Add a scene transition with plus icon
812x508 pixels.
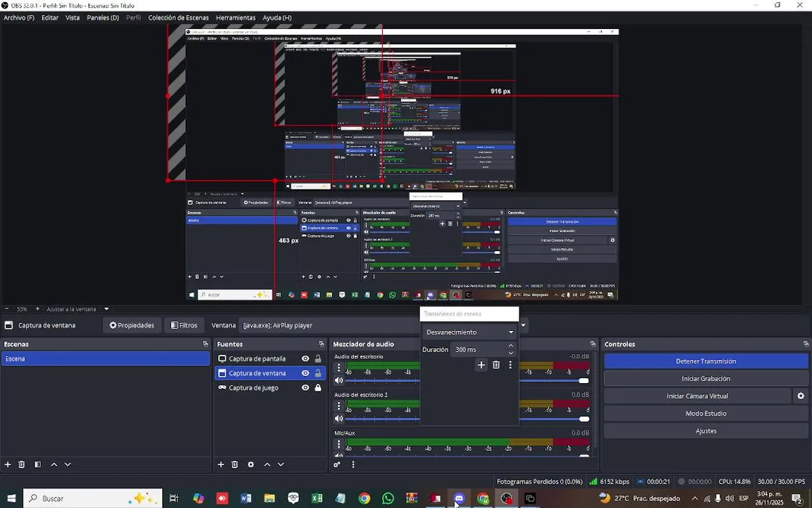click(x=481, y=365)
